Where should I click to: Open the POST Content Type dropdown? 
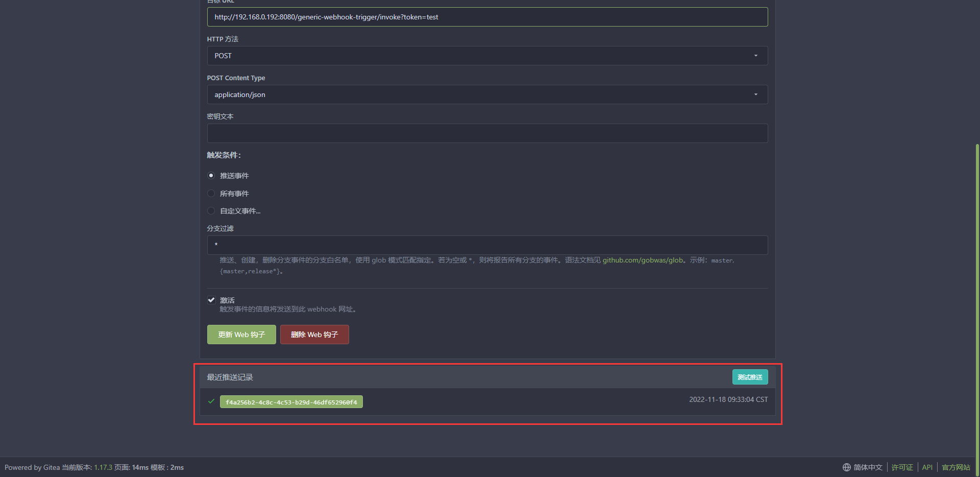pos(487,94)
